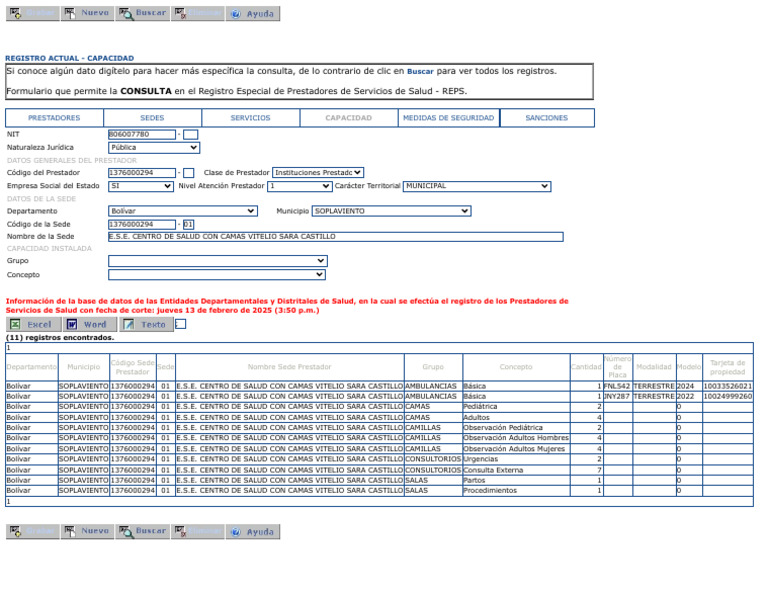Screen dimensions: 768x594
Task: Click the model year 2022 cell
Action: click(689, 396)
